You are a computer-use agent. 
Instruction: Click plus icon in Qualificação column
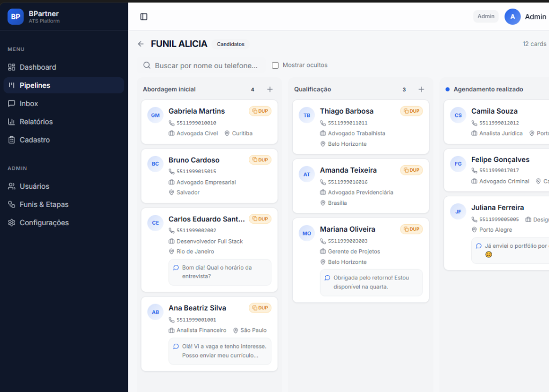click(421, 90)
